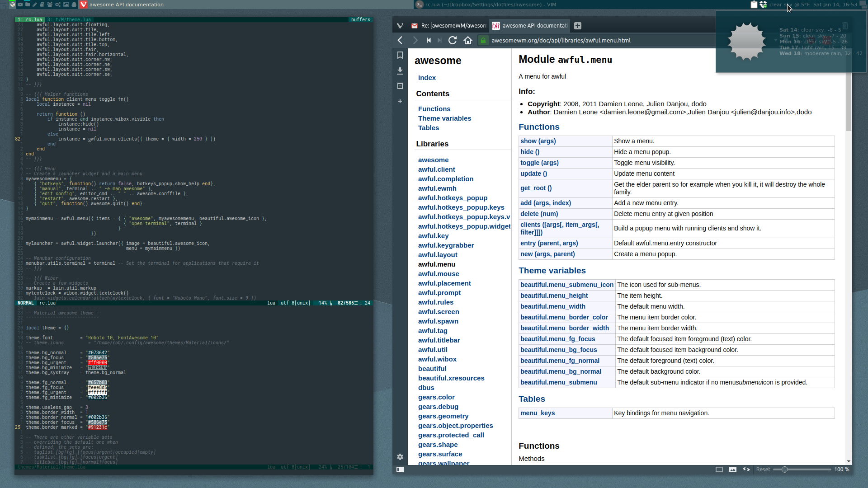Reload the current page
868x488 pixels.
point(453,40)
